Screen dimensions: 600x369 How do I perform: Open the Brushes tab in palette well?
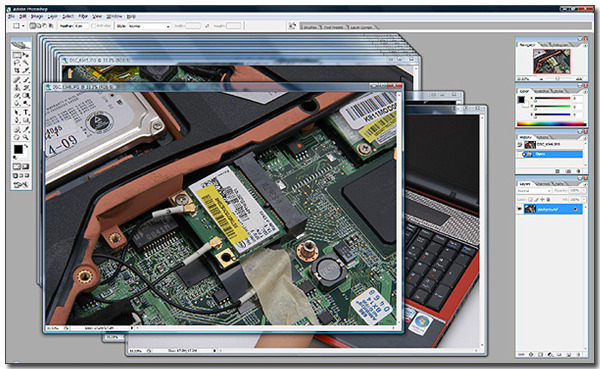[311, 27]
